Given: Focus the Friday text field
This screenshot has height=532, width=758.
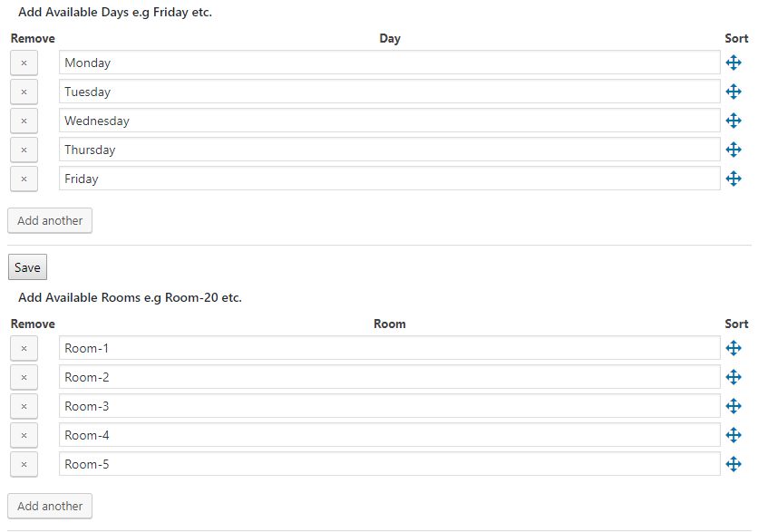Looking at the screenshot, I should (x=390, y=179).
